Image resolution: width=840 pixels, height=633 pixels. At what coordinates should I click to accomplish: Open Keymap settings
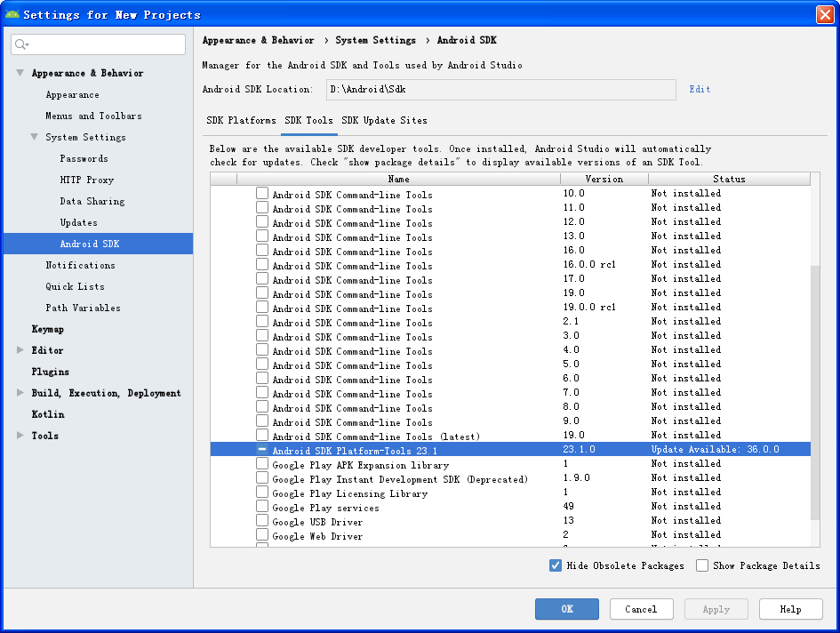(x=48, y=329)
